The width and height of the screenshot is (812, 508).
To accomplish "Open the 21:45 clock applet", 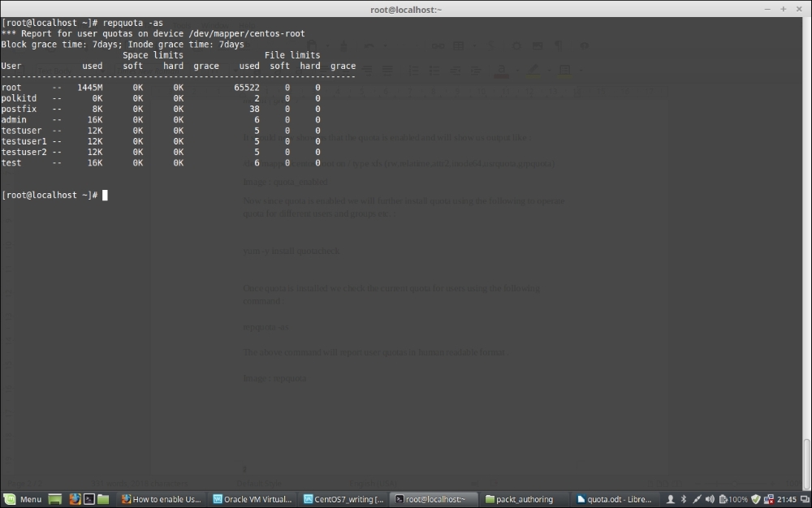I will pos(787,499).
